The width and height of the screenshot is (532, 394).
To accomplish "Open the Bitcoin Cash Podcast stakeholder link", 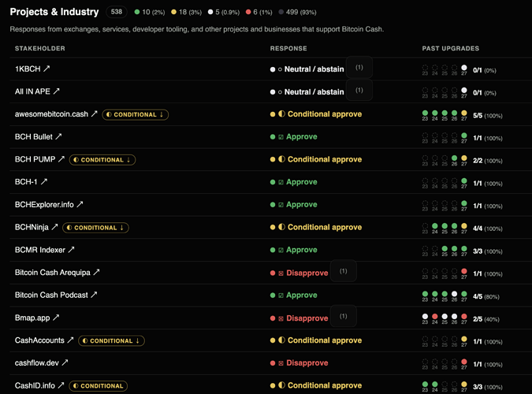I will (51, 295).
